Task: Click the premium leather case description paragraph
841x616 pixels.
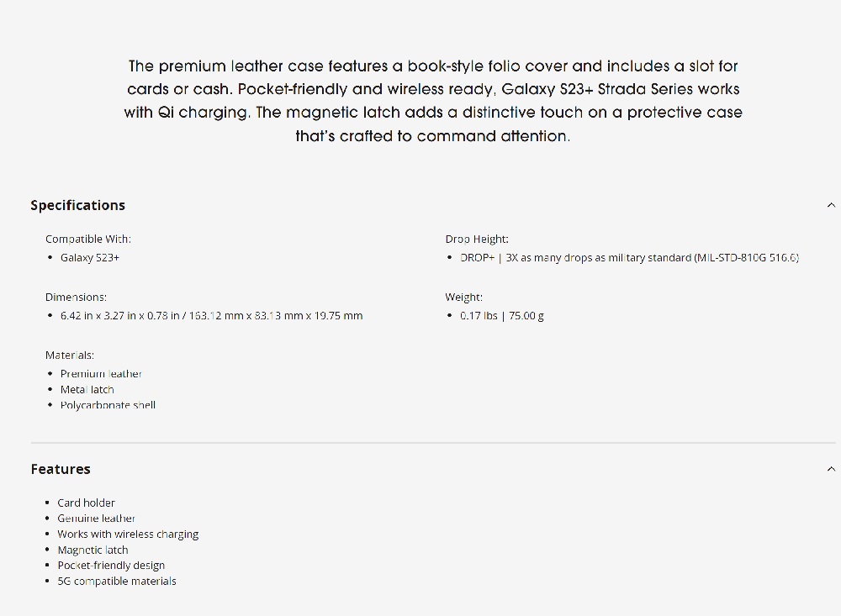Action: click(432, 101)
